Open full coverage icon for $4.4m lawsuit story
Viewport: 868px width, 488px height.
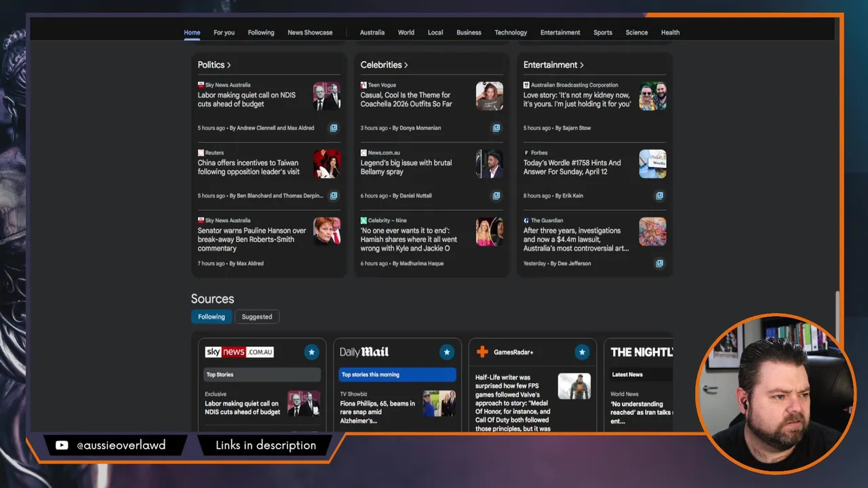tap(659, 263)
